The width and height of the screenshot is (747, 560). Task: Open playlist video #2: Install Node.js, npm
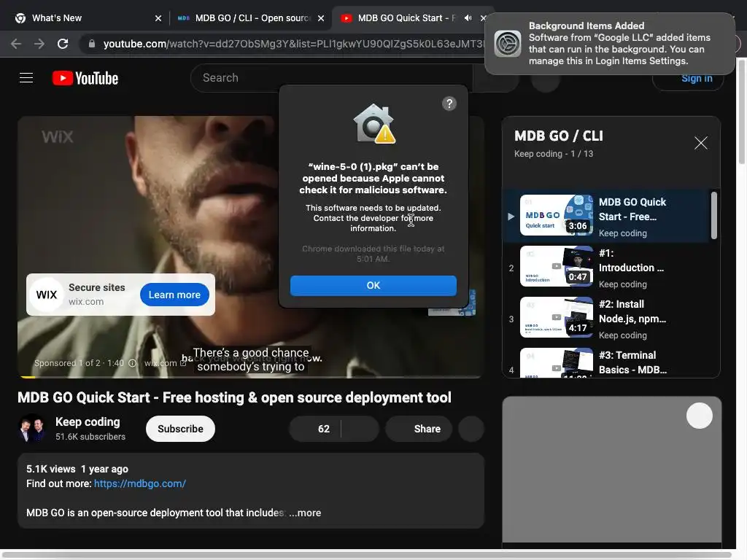(605, 318)
